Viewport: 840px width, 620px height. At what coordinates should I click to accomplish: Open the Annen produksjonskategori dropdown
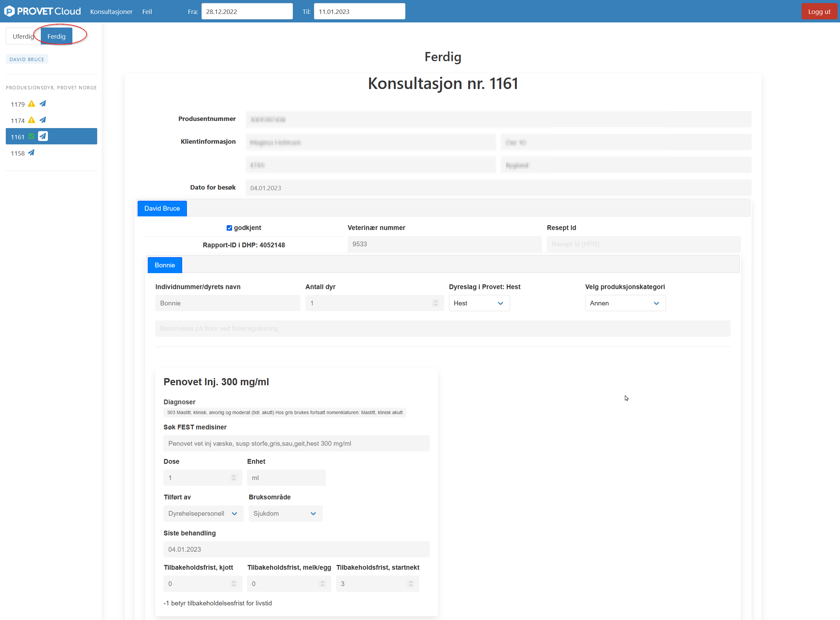coord(625,303)
